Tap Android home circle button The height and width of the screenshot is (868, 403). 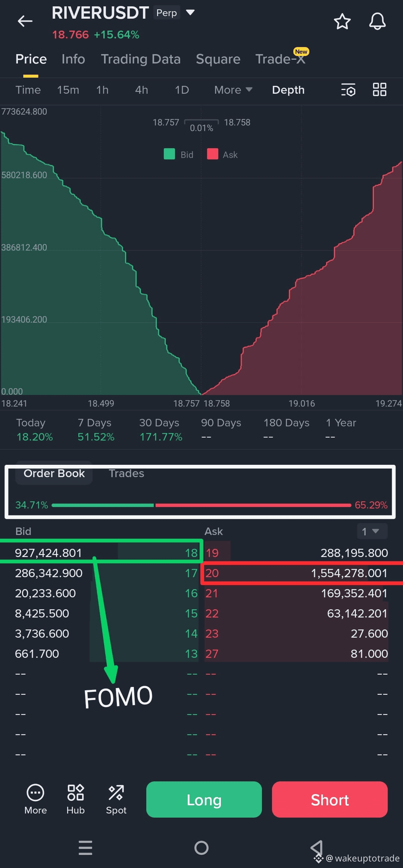(x=201, y=847)
